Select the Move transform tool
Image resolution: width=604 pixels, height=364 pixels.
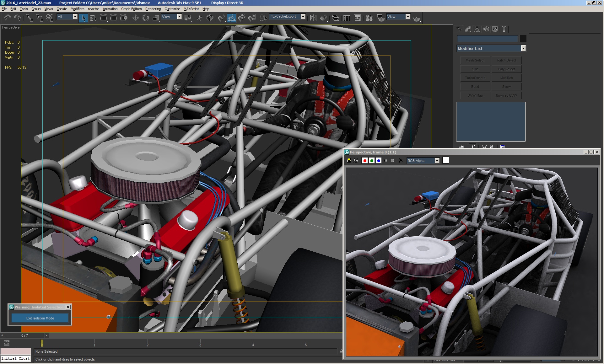[135, 18]
